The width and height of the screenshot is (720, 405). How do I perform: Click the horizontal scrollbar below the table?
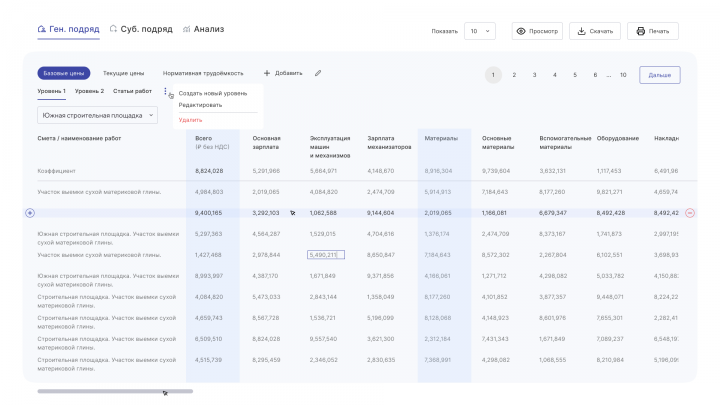coord(100,391)
